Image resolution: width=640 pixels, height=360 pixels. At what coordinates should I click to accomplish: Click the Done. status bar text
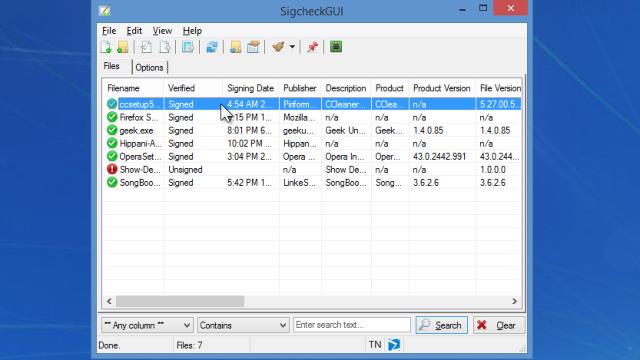(x=109, y=346)
